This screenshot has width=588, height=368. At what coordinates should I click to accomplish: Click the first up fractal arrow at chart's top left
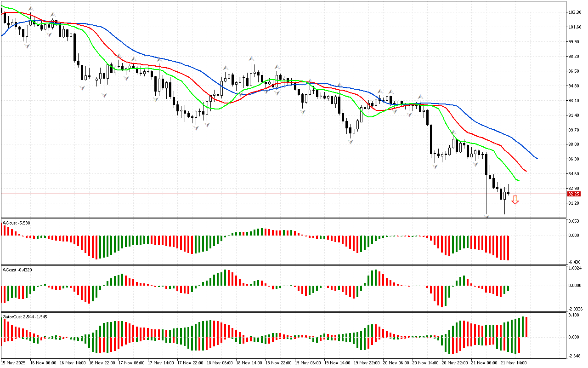tap(31, 8)
